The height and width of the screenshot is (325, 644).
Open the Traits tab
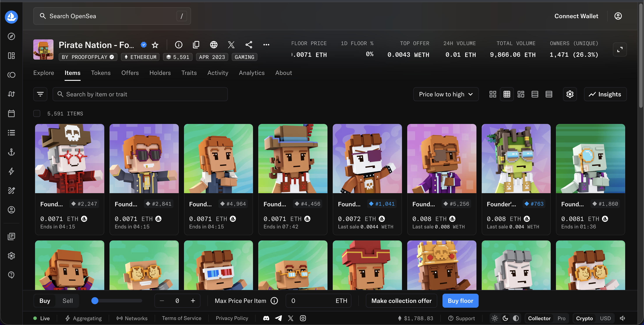[x=189, y=73]
